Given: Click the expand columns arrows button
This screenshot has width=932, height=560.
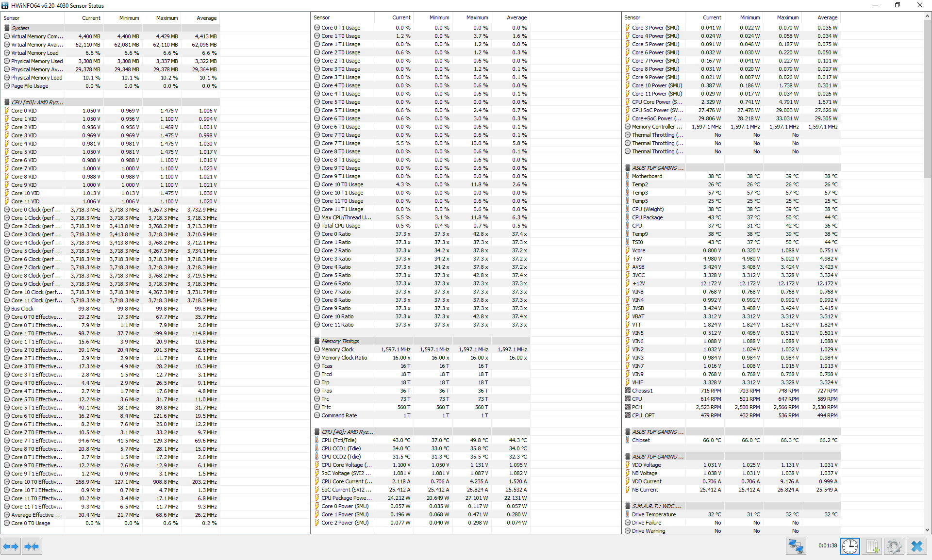Looking at the screenshot, I should pyautogui.click(x=11, y=546).
